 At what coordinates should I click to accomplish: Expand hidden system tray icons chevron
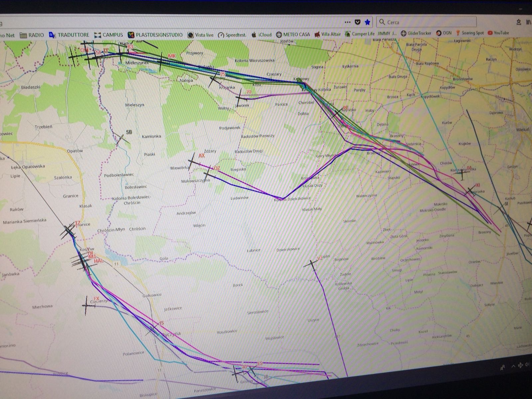pos(513,366)
